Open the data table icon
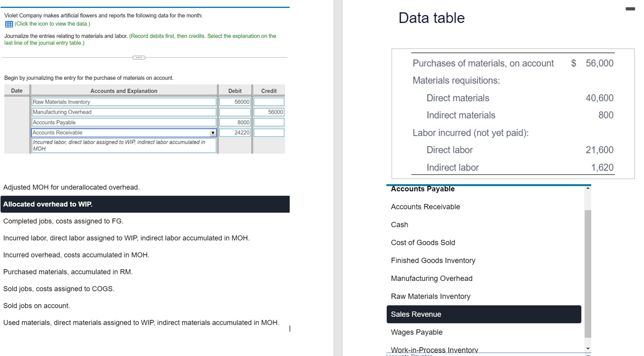The width and height of the screenshot is (644, 356). coord(9,24)
